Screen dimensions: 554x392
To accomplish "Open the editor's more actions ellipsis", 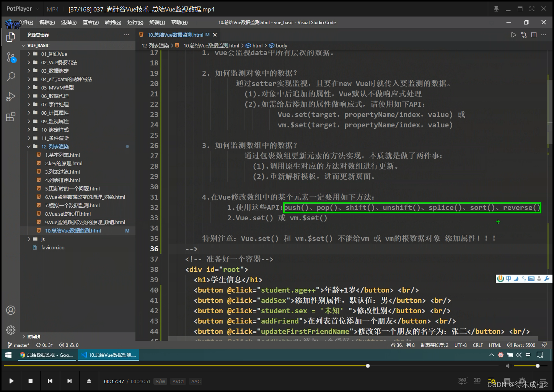I will click(544, 35).
